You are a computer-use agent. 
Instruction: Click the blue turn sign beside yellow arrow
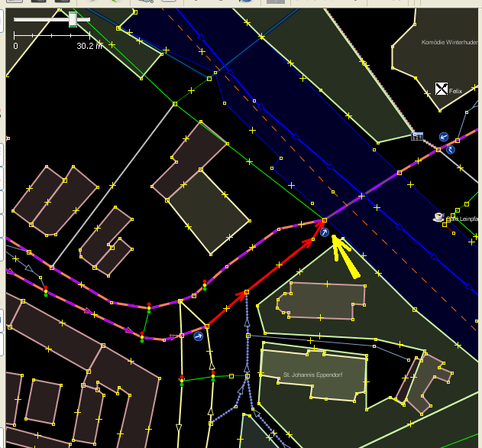pyautogui.click(x=325, y=232)
